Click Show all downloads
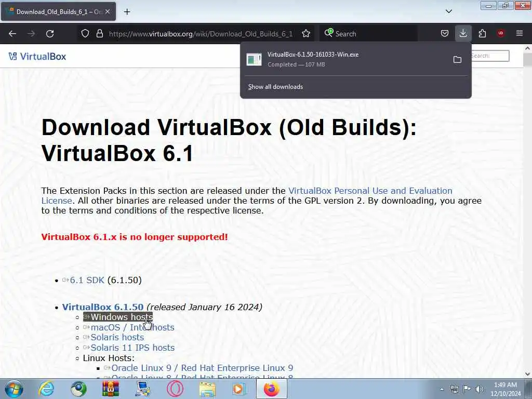532x399 pixels. coord(275,87)
